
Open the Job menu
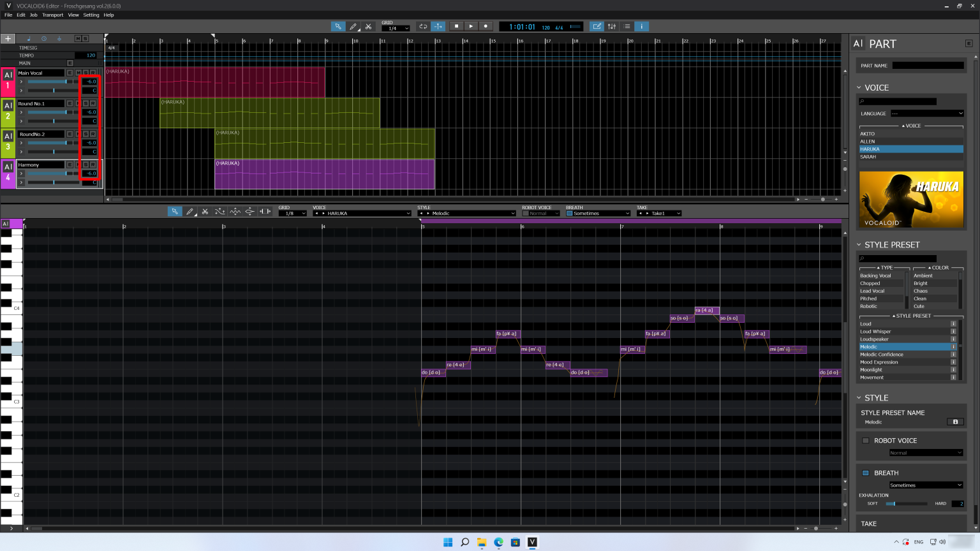click(33, 15)
